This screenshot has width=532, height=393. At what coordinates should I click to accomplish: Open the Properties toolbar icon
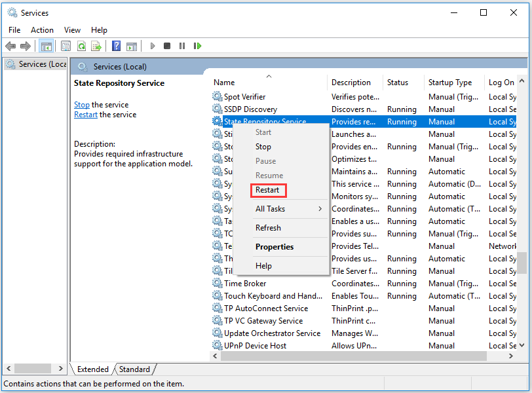[x=66, y=46]
